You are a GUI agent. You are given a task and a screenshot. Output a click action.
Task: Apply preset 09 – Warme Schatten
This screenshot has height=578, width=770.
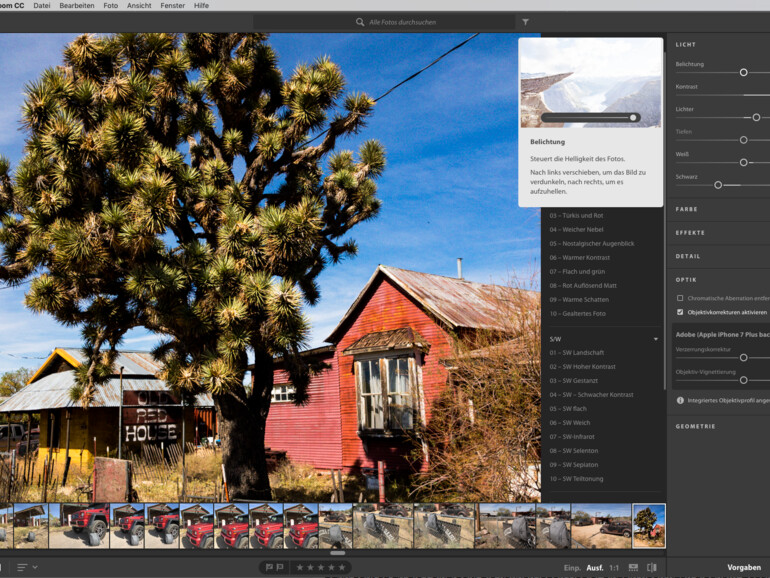coord(579,300)
